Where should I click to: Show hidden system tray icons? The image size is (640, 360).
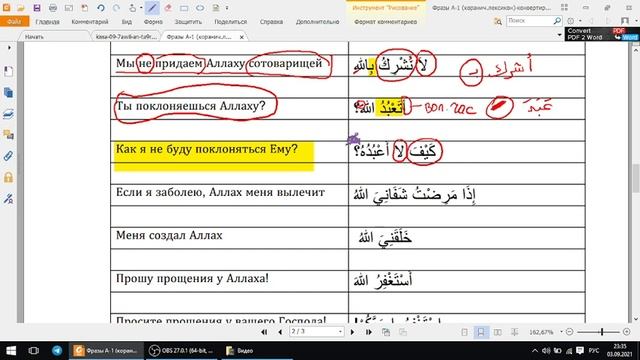click(534, 351)
